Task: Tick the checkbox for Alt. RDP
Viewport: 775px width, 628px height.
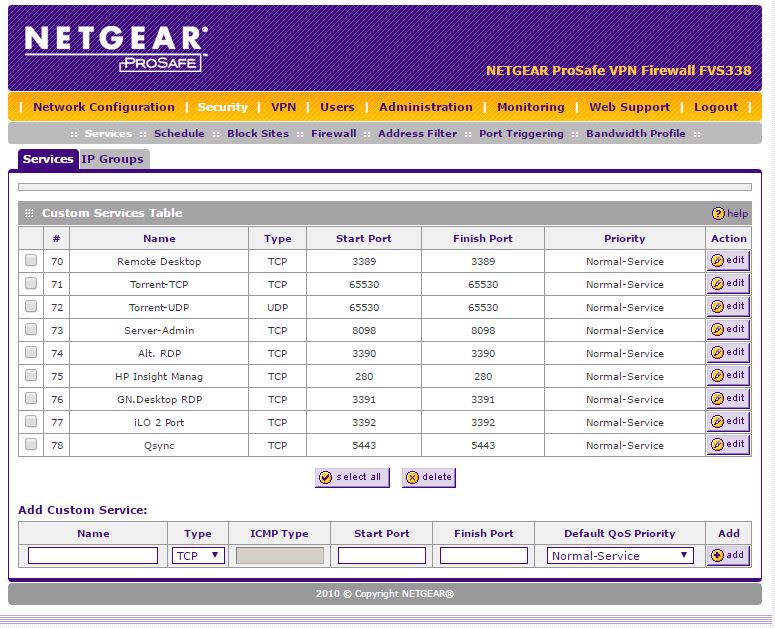Action: pos(31,353)
